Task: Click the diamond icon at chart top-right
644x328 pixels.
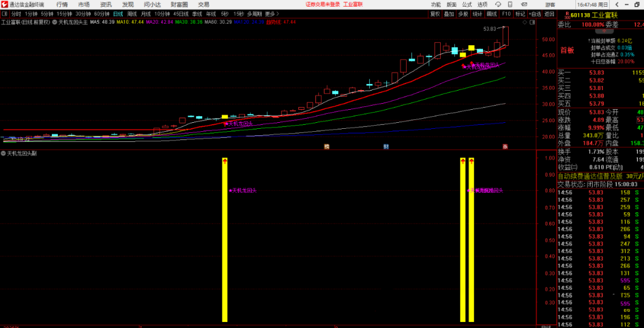Action: [524, 21]
